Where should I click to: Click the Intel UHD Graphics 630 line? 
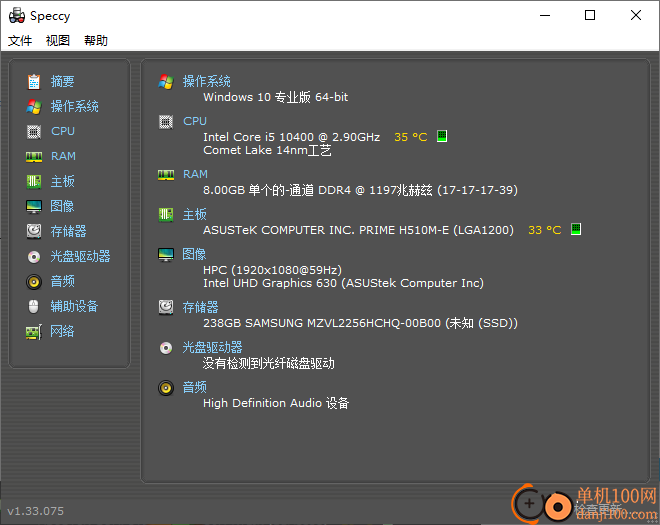[343, 283]
